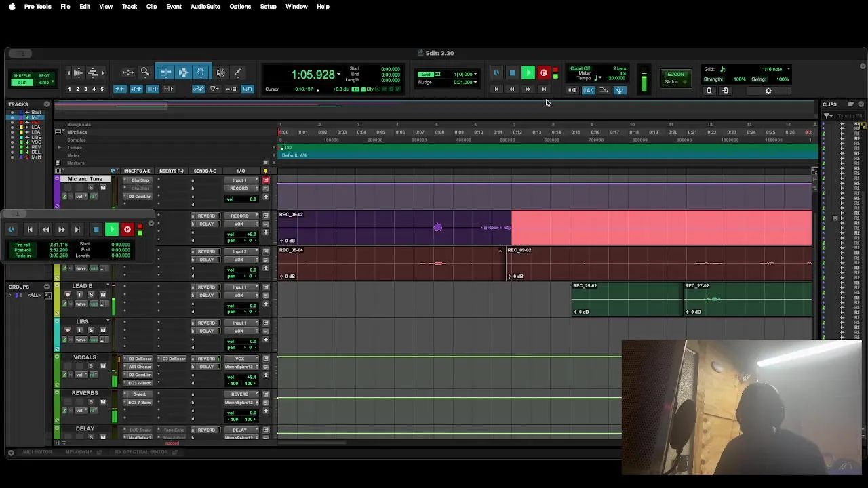Record-enable the LEAD B track
Image resolution: width=868 pixels, height=488 pixels.
[x=67, y=295]
